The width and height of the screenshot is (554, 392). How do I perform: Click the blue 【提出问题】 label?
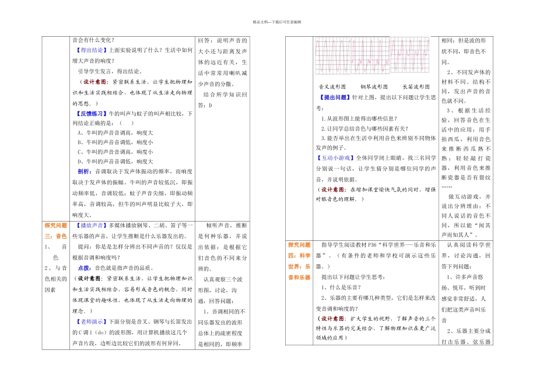334,97
